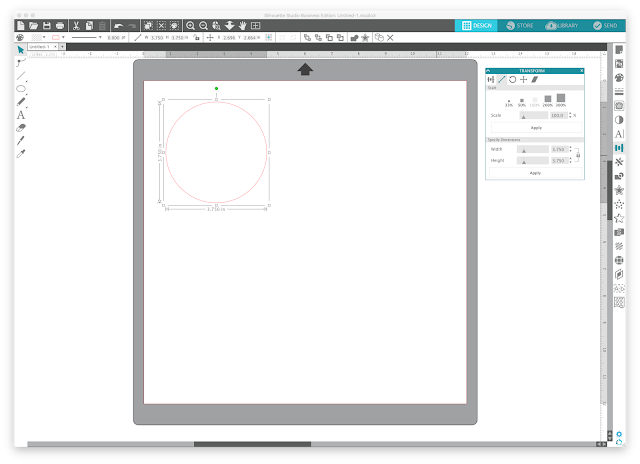Viewport: 640px width, 464px height.
Task: Click the Deselect All icon
Action: [x=162, y=26]
